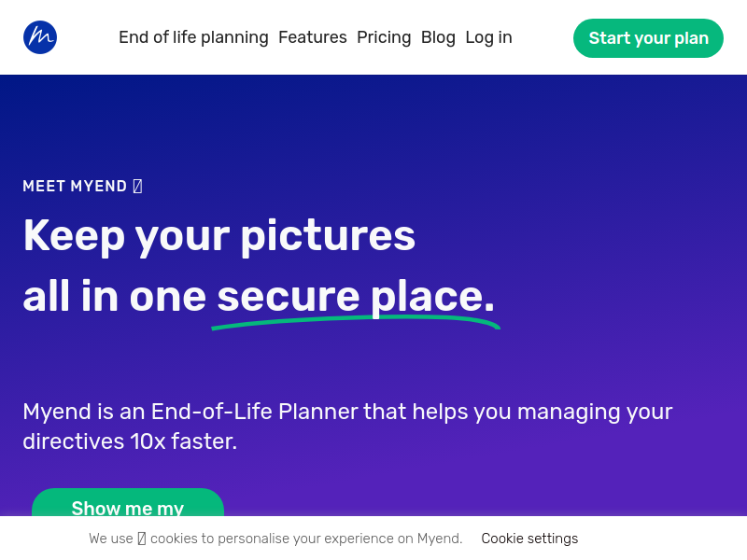The image size is (747, 560).
Task: Select Log in in the navigation
Action: pos(488,37)
